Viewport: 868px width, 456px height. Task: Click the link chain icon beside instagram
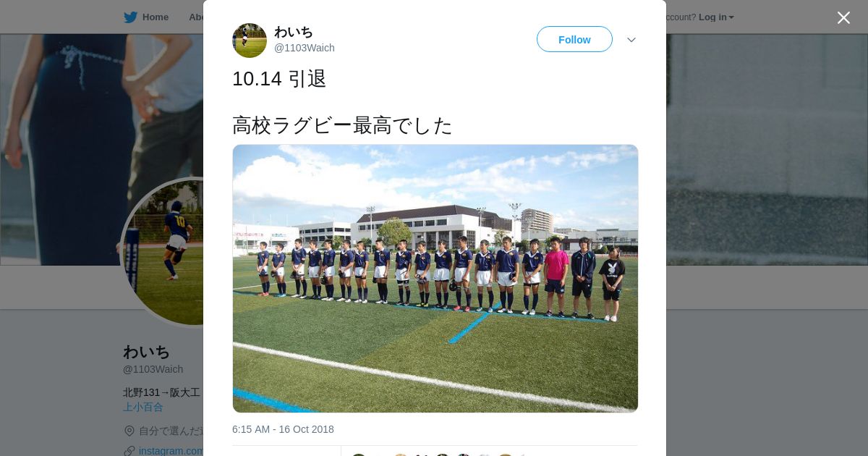point(129,451)
